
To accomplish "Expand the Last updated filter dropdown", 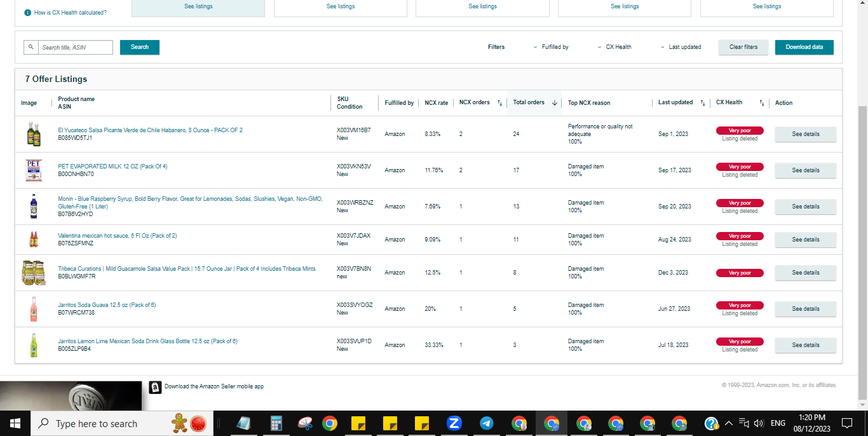I will point(681,47).
